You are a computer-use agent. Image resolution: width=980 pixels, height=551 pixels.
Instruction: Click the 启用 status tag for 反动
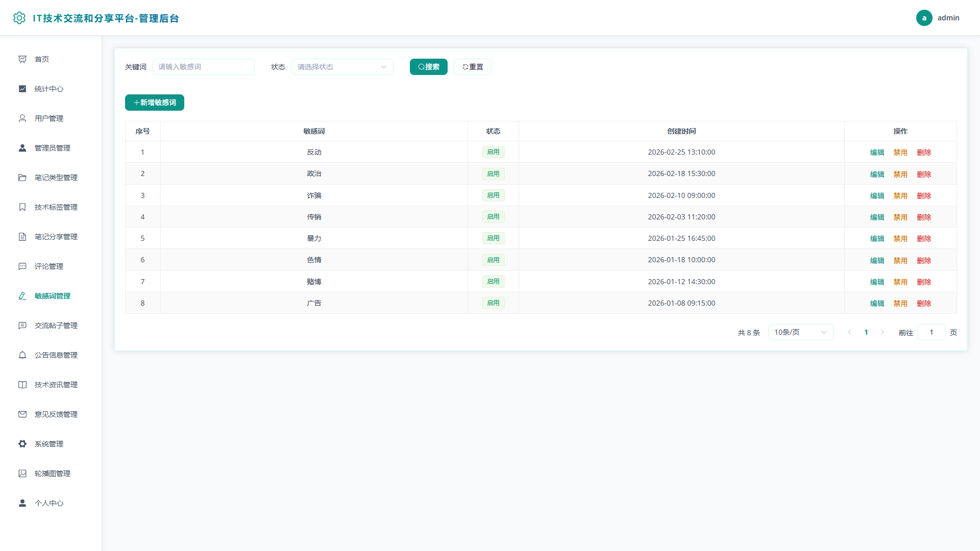494,152
